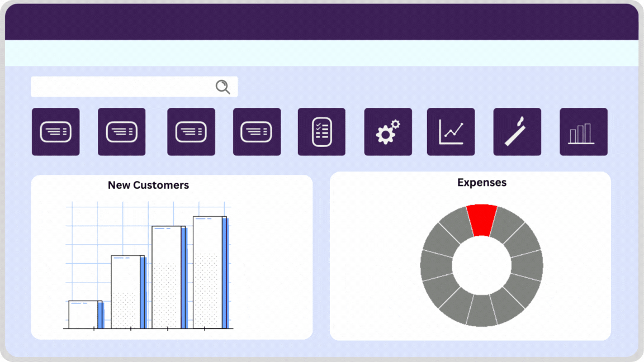Viewport: 644px width, 362px height.
Task: Click the dark purple header bar
Action: [321, 22]
